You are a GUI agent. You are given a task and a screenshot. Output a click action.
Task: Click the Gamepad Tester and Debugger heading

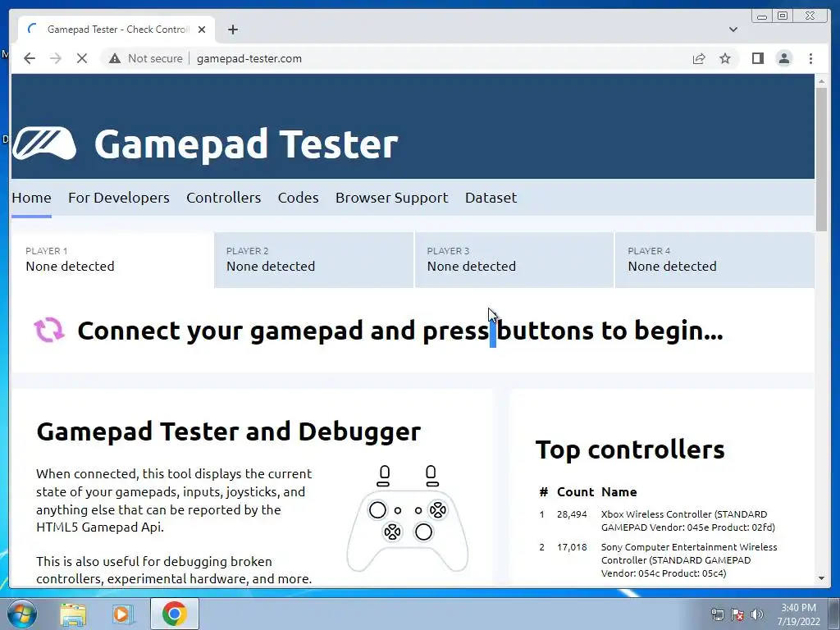pyautogui.click(x=229, y=431)
